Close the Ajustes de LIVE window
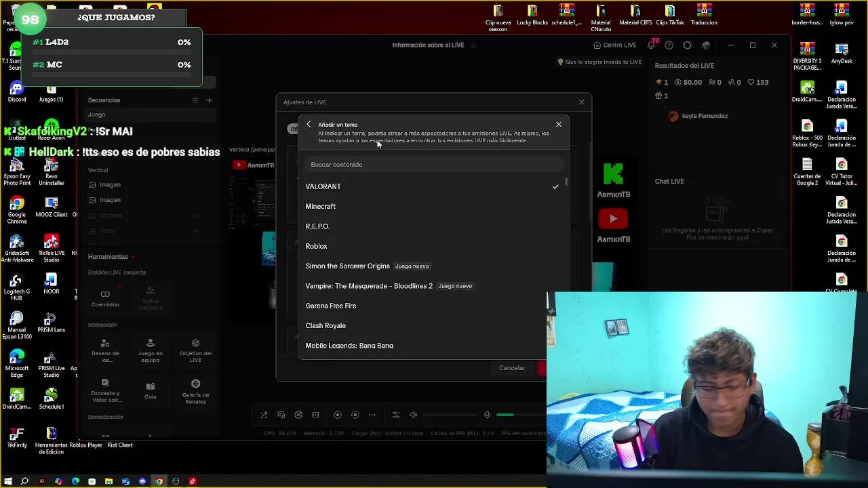The width and height of the screenshot is (868, 488). click(582, 102)
